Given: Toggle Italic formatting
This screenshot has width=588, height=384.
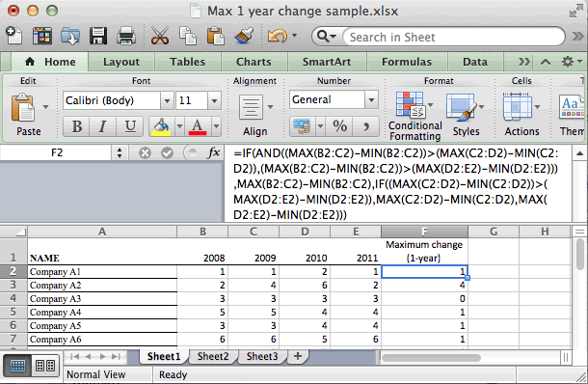Looking at the screenshot, I should (102, 126).
